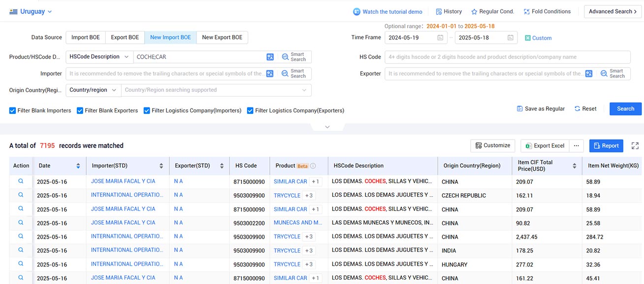The width and height of the screenshot is (644, 284).
Task: View details of the CZECH REPUBLIC row
Action: pos(21,195)
